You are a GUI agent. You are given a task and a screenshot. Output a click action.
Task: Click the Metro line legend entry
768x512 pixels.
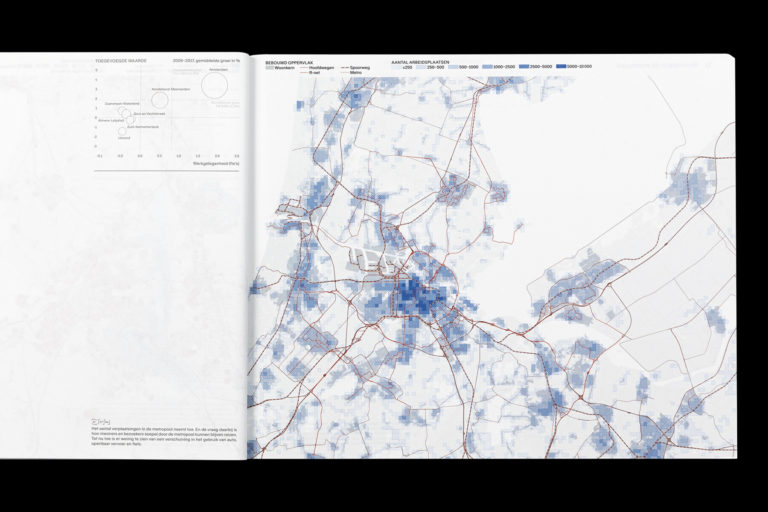pos(351,73)
